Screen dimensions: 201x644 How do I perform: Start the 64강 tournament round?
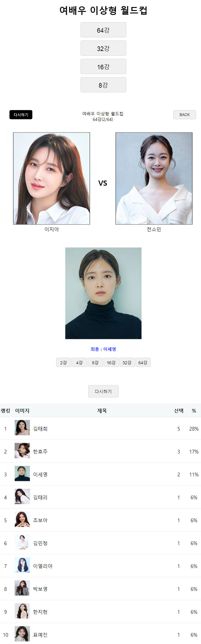click(103, 30)
